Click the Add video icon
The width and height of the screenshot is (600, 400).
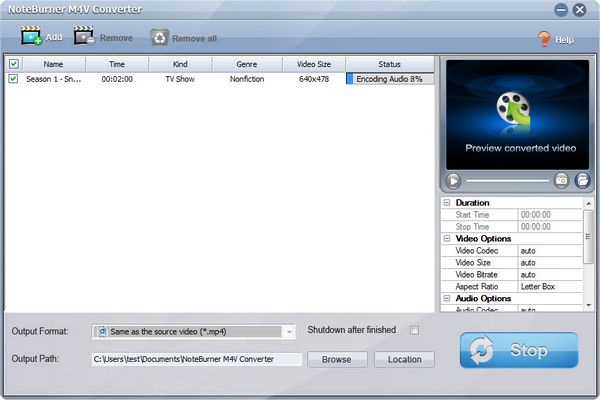[31, 36]
